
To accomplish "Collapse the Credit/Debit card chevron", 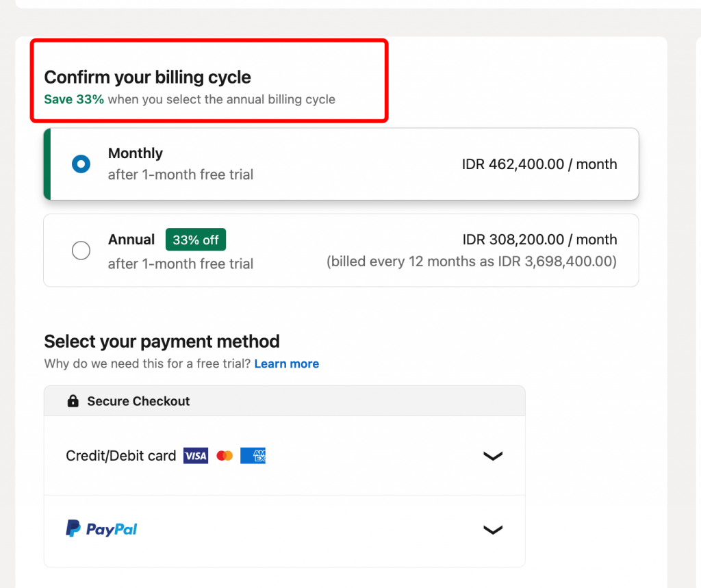I will (493, 455).
